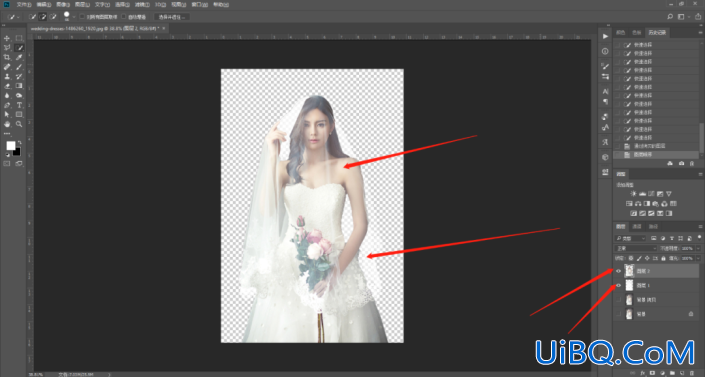The width and height of the screenshot is (705, 377).
Task: Select 图层 2 layer thumbnail
Action: (629, 271)
